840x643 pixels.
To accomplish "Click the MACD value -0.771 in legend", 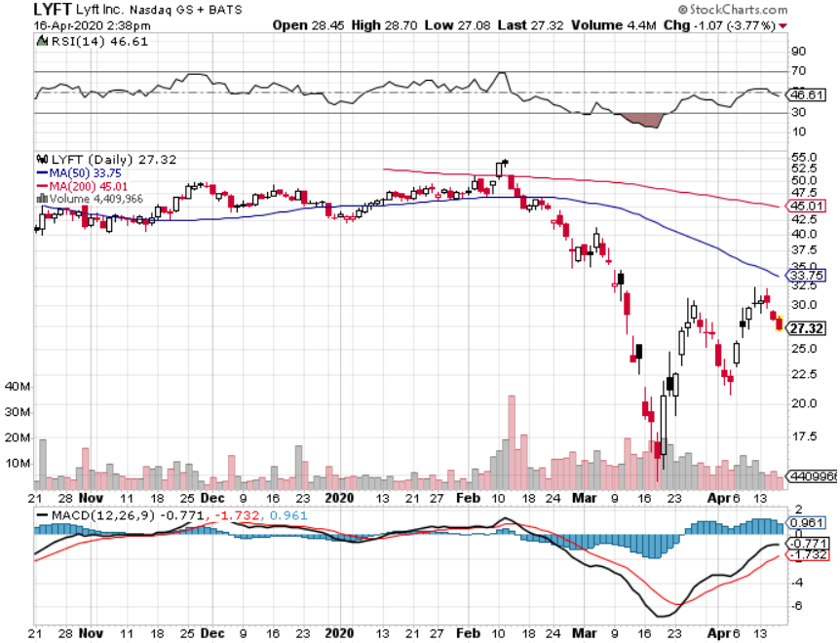I will (x=182, y=515).
